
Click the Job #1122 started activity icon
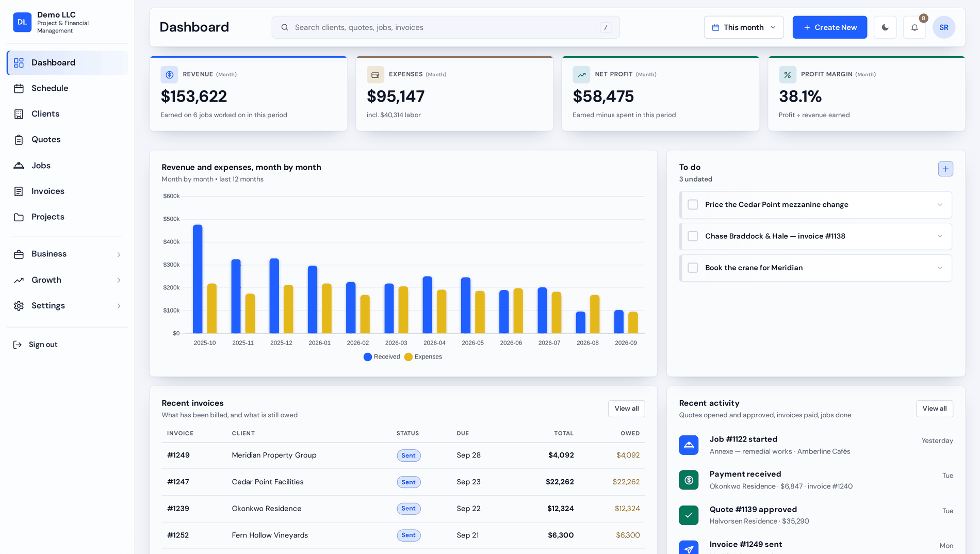689,445
